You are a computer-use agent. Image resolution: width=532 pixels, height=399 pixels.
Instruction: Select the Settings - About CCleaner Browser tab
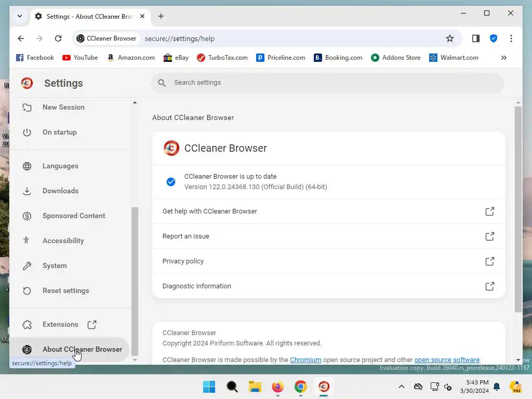pos(90,17)
